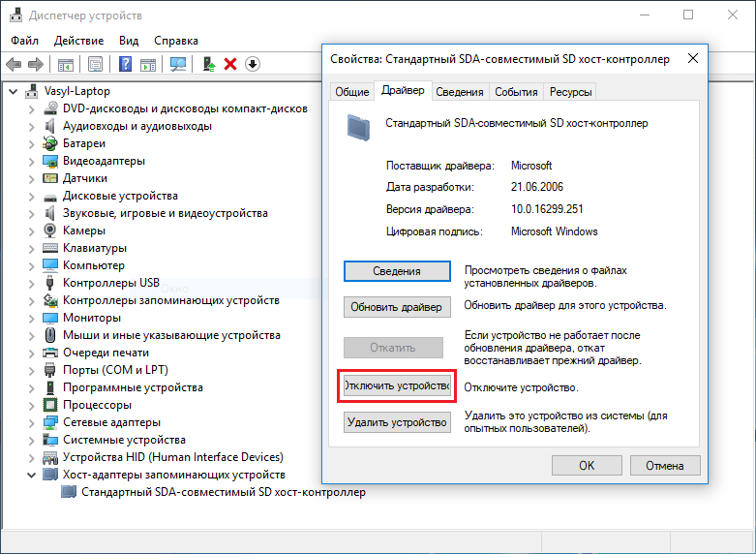The height and width of the screenshot is (554, 756).
Task: Click Отключить устройство button
Action: [x=397, y=386]
